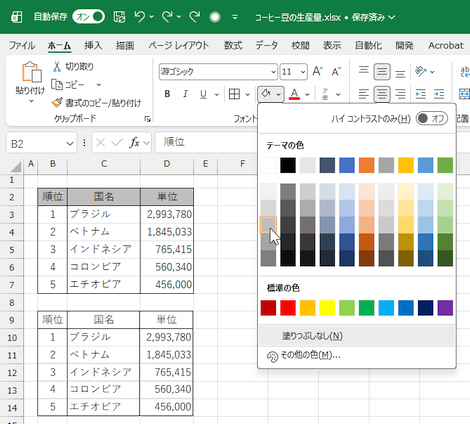Decrease font size with small A icon
470x424 pixels.
tap(336, 71)
